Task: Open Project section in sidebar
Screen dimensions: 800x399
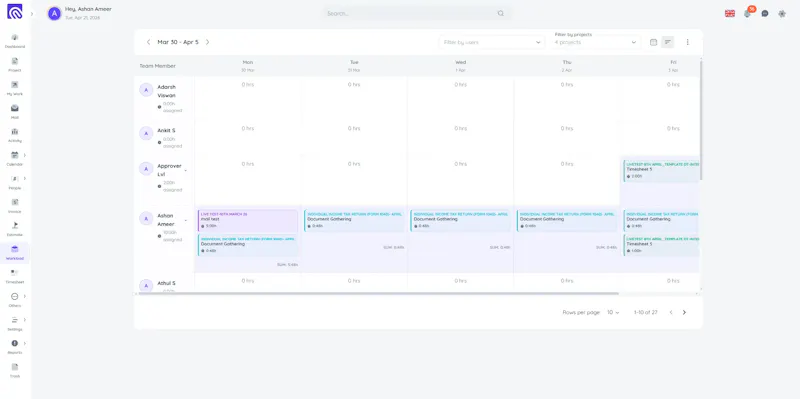Action: tap(15, 64)
